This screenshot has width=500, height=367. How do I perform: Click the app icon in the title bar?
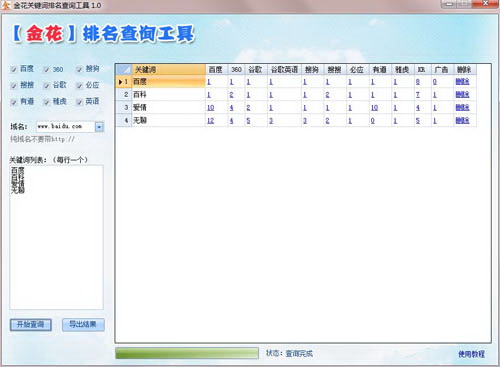(x=6, y=5)
